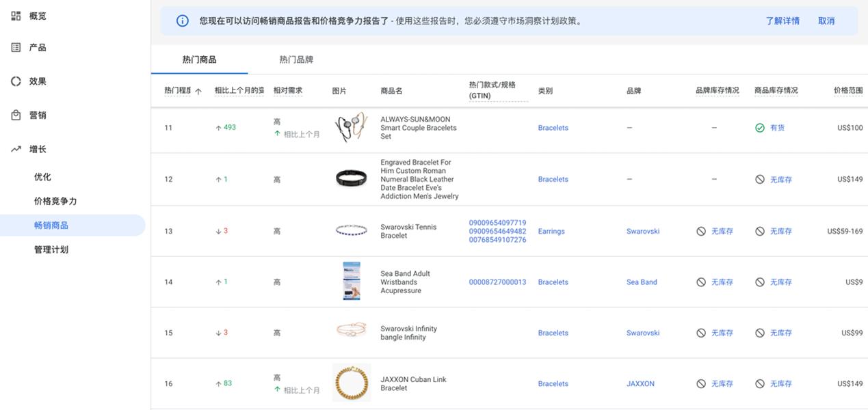Switch to the 热门品牌 tab
This screenshot has height=410, width=868.
[294, 59]
